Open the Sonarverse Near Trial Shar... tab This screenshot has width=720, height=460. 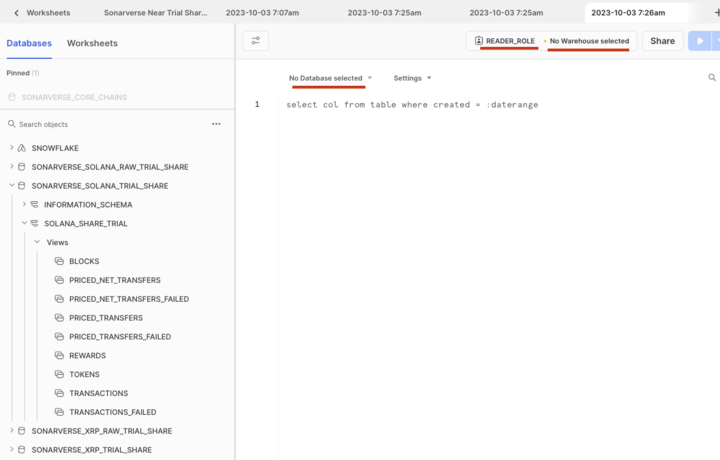point(155,13)
